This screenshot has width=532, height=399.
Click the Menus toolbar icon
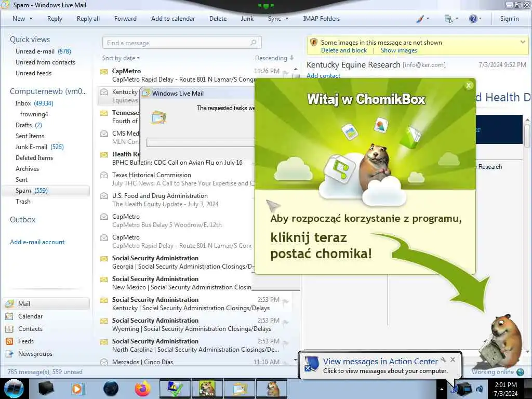[x=448, y=19]
